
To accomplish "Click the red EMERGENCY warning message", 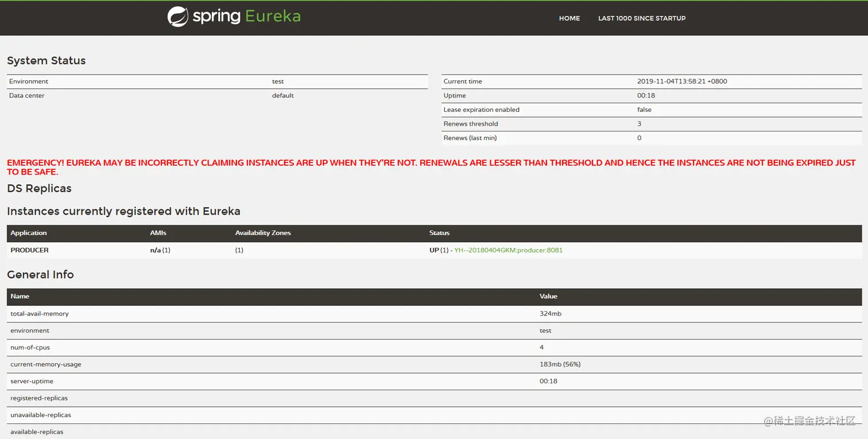I will click(431, 167).
